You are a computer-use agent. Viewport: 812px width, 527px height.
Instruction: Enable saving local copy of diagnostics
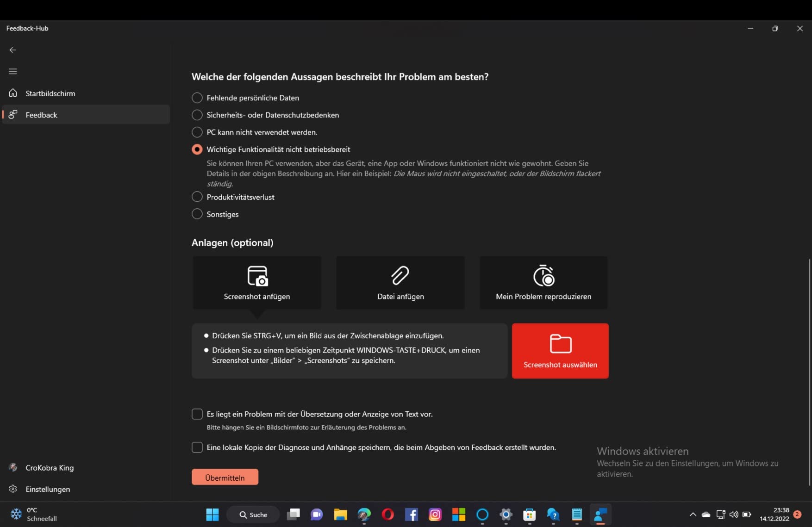(x=197, y=447)
